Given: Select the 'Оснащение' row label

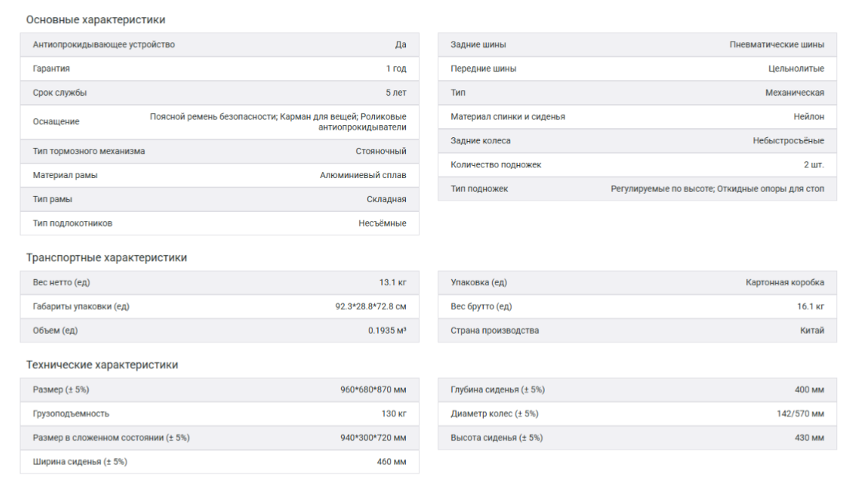Looking at the screenshot, I should click(x=56, y=122).
